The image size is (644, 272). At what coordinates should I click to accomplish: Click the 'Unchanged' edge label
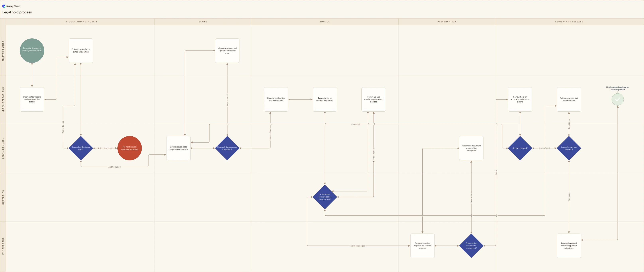point(544,148)
